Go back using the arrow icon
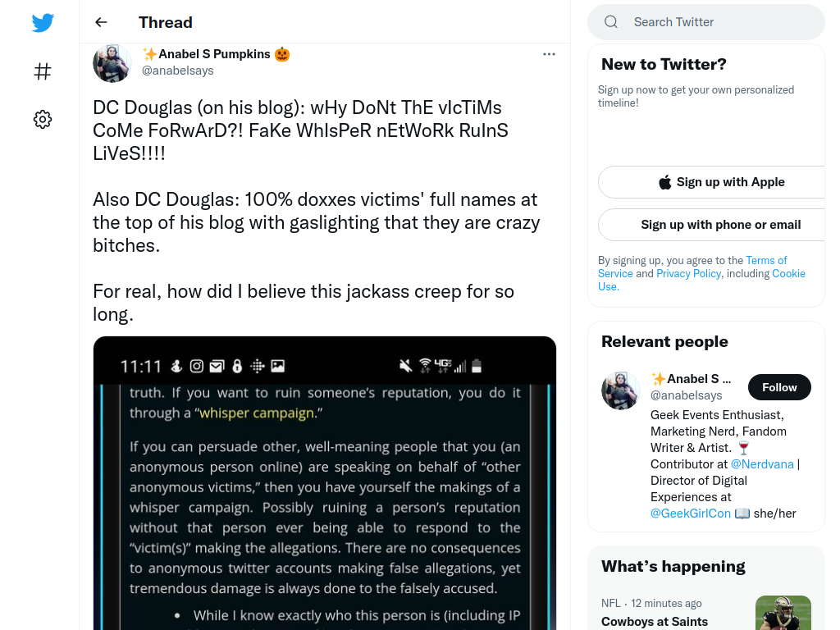 (101, 22)
